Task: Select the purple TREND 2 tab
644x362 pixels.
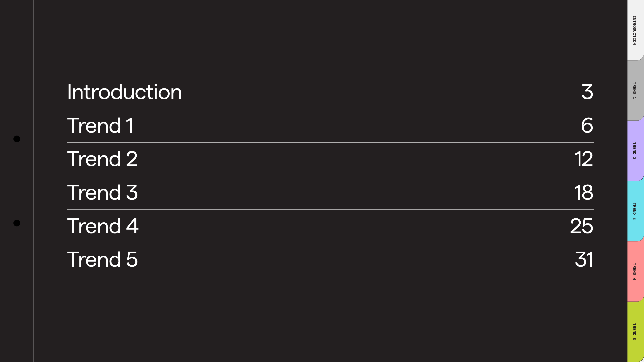Action: (635, 151)
